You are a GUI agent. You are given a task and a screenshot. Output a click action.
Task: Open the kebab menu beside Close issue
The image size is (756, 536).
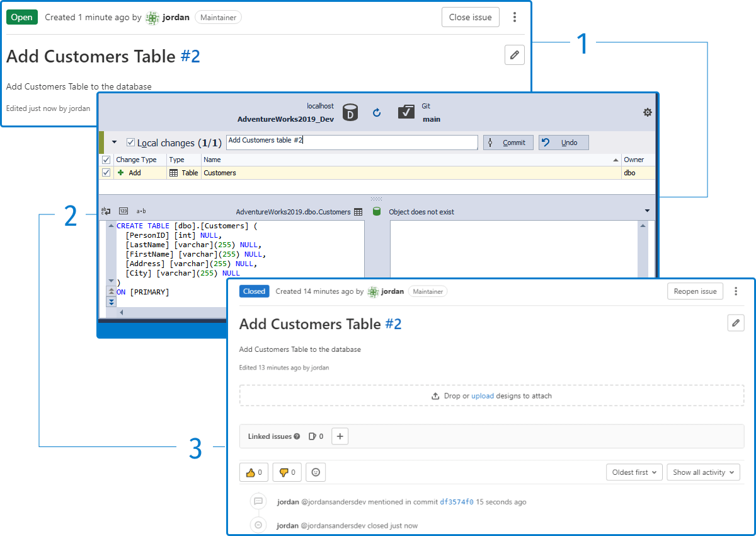point(515,17)
